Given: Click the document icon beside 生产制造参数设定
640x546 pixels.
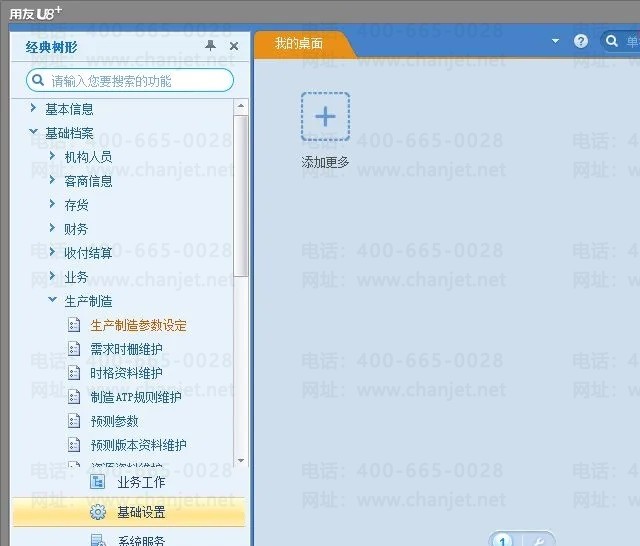Looking at the screenshot, I should pos(74,325).
